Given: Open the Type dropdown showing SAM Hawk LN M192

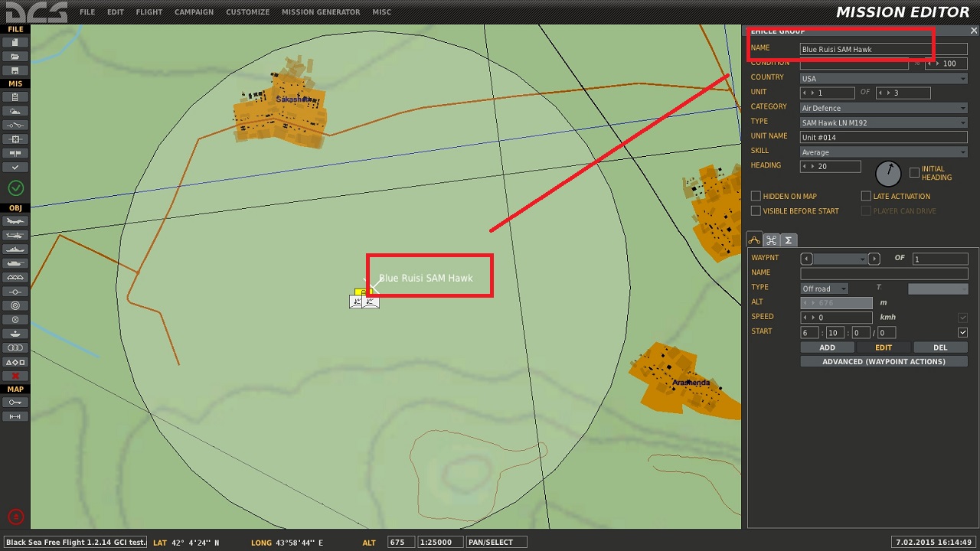Looking at the screenshot, I should (884, 122).
